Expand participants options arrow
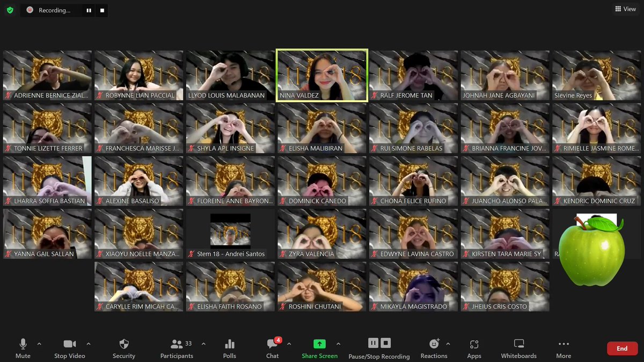The height and width of the screenshot is (362, 644). click(203, 344)
